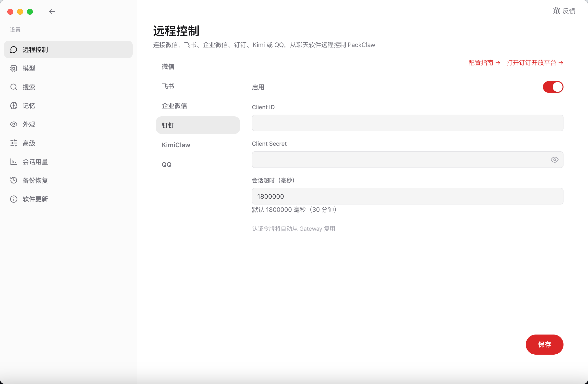Show Client Secret with the eye icon

[554, 160]
